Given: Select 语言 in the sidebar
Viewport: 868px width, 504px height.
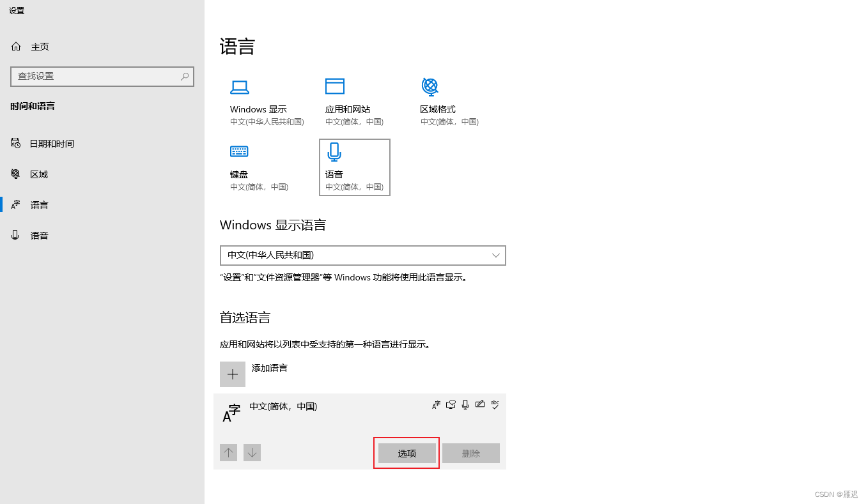Looking at the screenshot, I should click(102, 205).
